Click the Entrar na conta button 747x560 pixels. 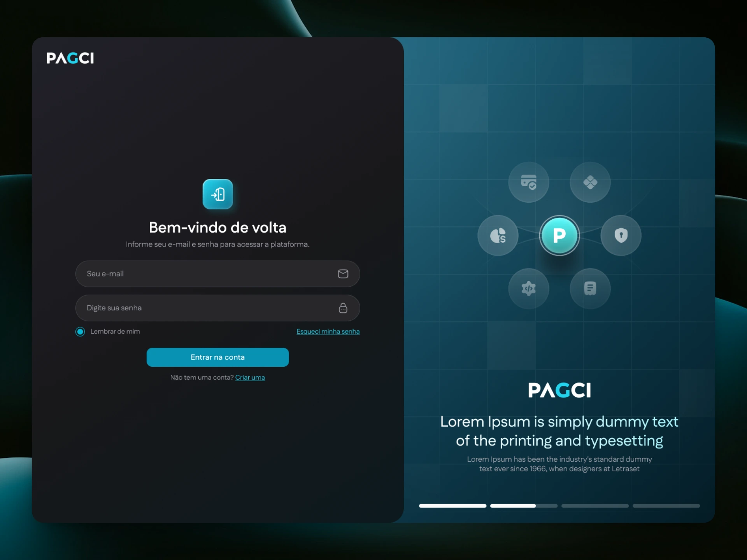click(217, 357)
